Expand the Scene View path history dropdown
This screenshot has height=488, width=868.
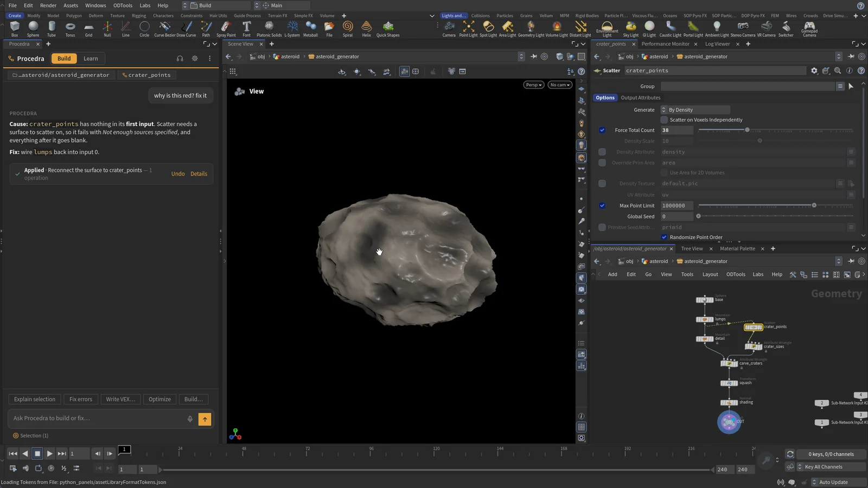521,56
